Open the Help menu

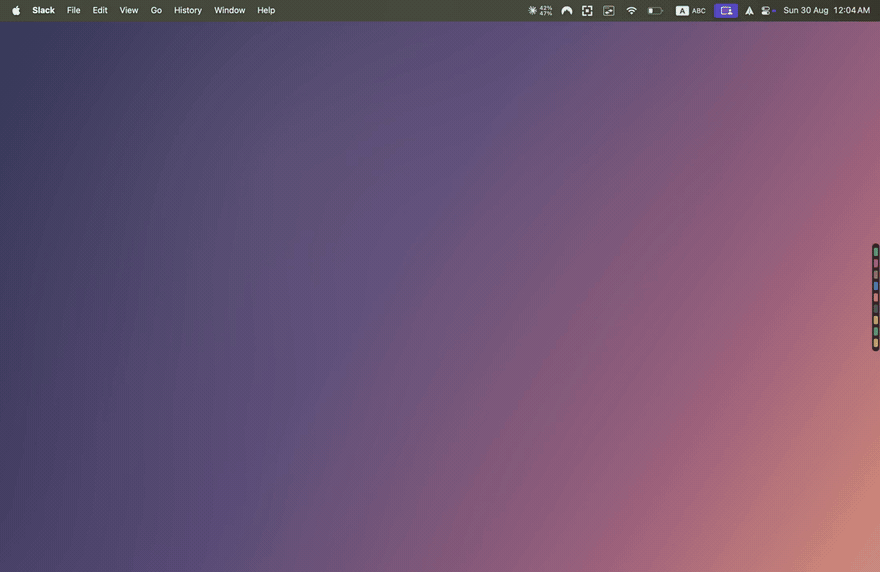click(x=266, y=10)
